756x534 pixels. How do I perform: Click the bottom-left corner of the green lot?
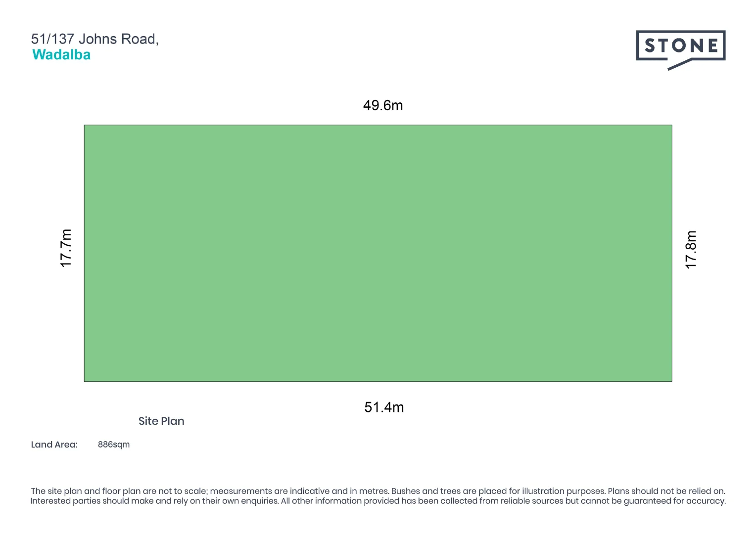(x=85, y=381)
